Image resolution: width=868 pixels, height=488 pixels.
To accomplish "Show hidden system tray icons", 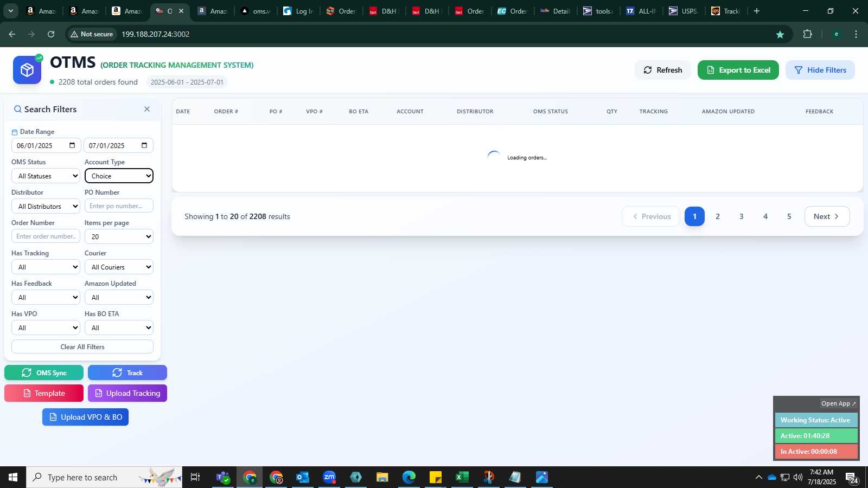I will [758, 477].
